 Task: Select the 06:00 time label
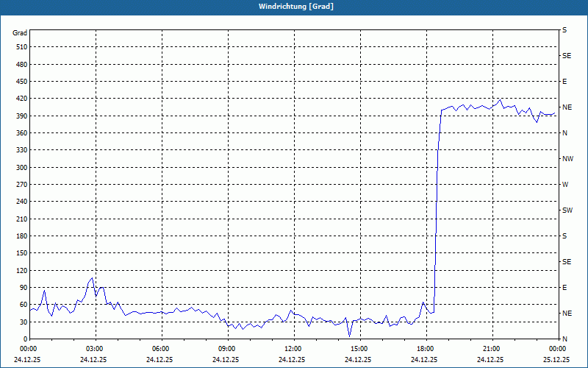[161, 349]
